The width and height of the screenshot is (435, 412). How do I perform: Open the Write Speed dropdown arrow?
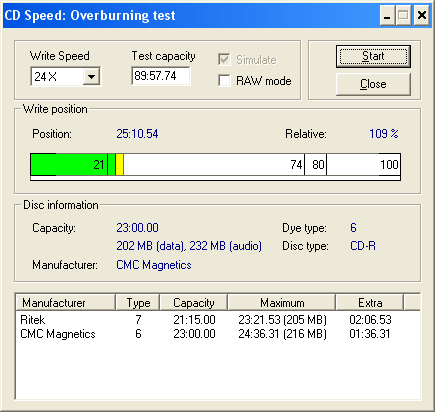coord(91,77)
